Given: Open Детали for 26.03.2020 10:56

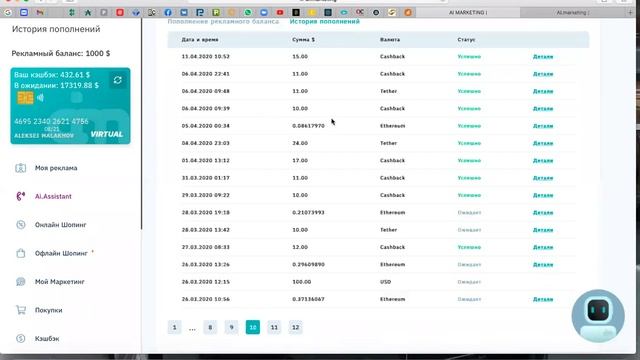Looking at the screenshot, I should click(x=543, y=299).
